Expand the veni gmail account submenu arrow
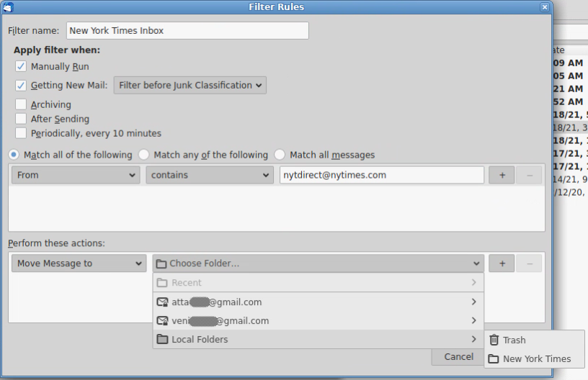This screenshot has height=380, width=588. [x=474, y=320]
